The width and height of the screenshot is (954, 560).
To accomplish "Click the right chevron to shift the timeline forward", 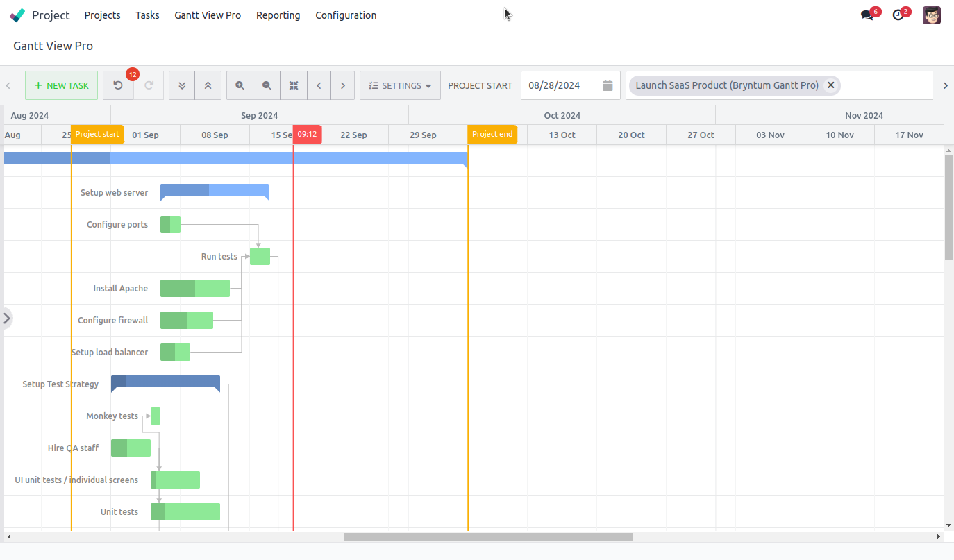I will tap(343, 85).
